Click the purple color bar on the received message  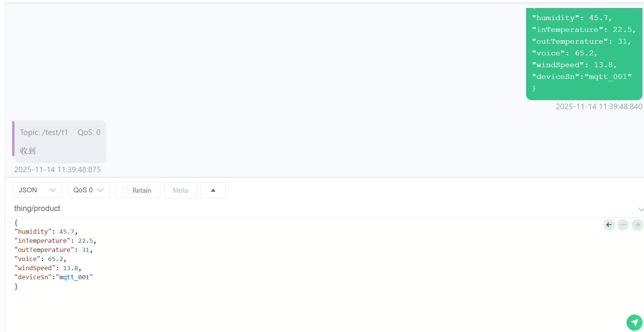coord(13,138)
